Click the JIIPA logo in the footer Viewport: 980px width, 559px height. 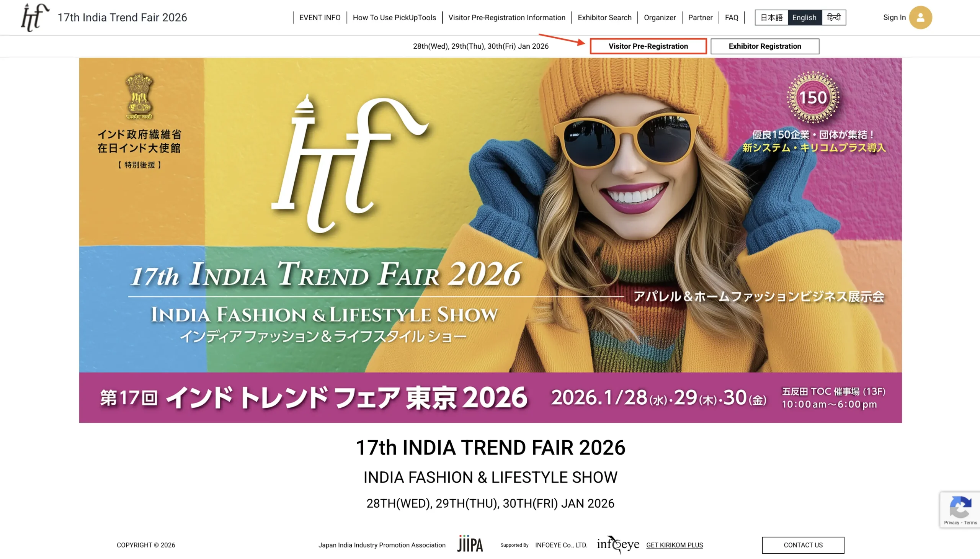[470, 544]
